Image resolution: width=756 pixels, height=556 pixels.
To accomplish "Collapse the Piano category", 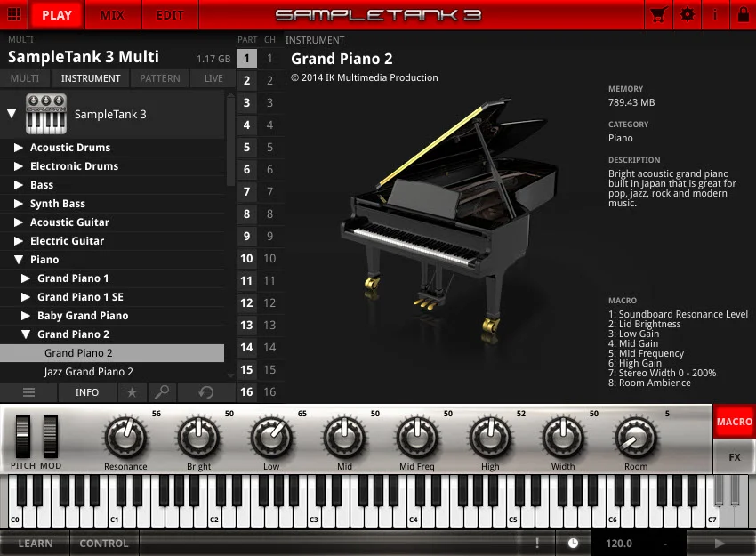I will tap(19, 260).
